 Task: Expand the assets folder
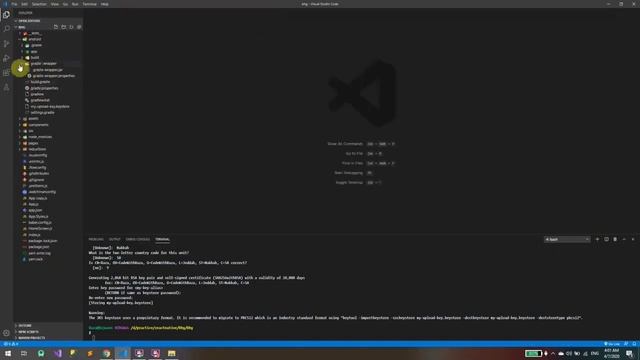point(33,118)
